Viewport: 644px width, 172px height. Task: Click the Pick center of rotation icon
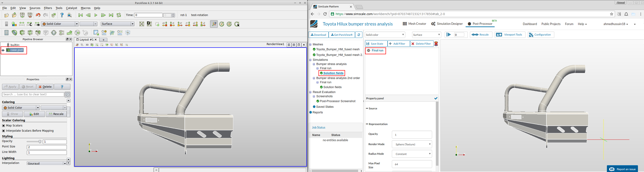point(237,24)
